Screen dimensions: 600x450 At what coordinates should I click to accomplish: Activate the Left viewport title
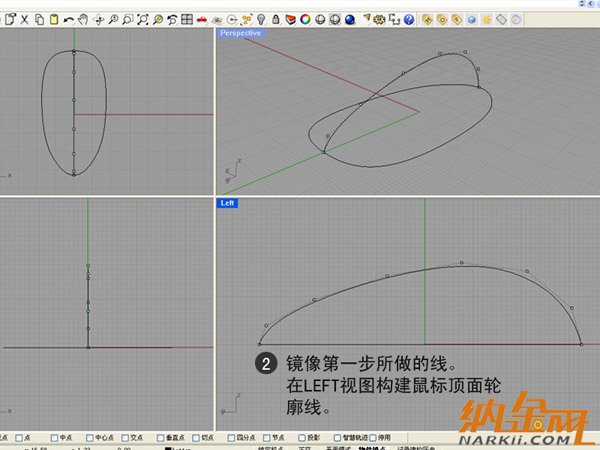click(x=227, y=203)
